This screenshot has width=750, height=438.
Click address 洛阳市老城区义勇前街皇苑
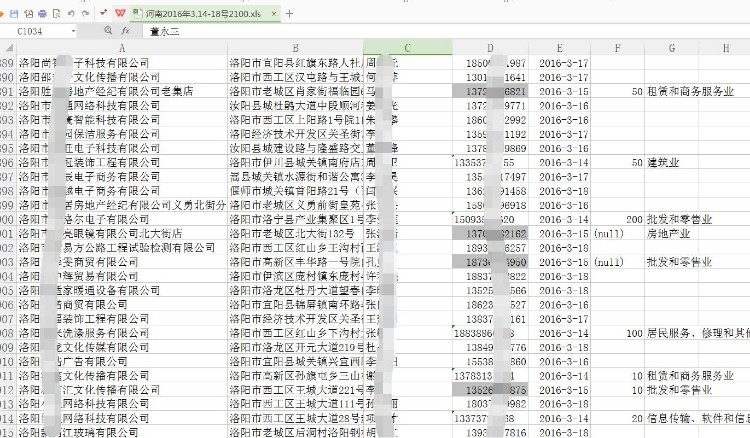[x=296, y=205]
